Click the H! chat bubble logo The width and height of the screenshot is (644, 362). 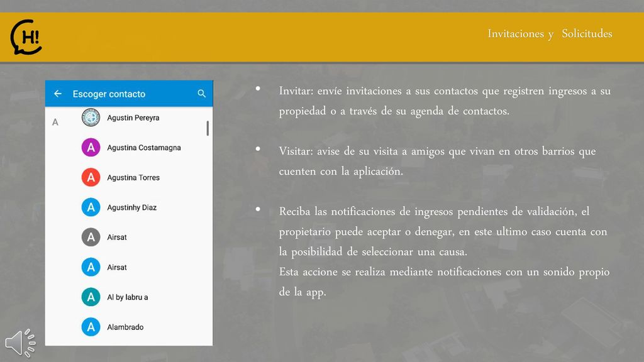click(26, 37)
